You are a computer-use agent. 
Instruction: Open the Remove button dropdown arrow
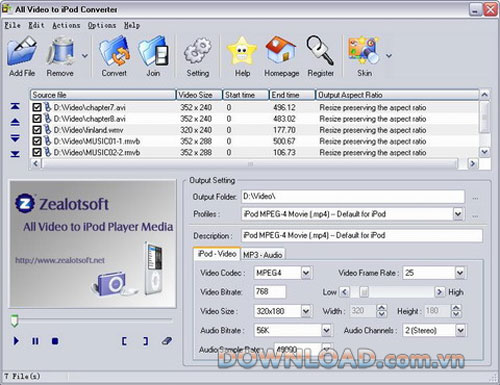pos(85,56)
